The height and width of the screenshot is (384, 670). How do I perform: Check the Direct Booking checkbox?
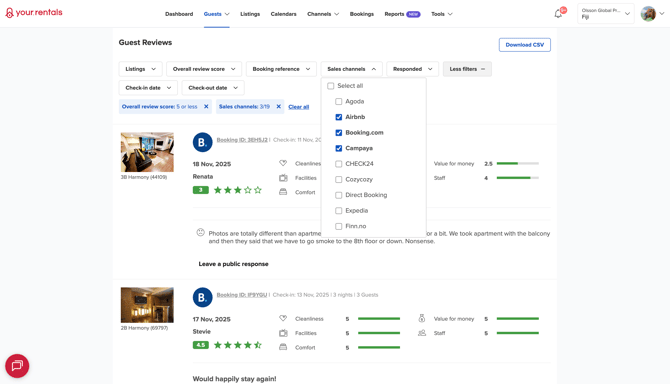point(338,195)
